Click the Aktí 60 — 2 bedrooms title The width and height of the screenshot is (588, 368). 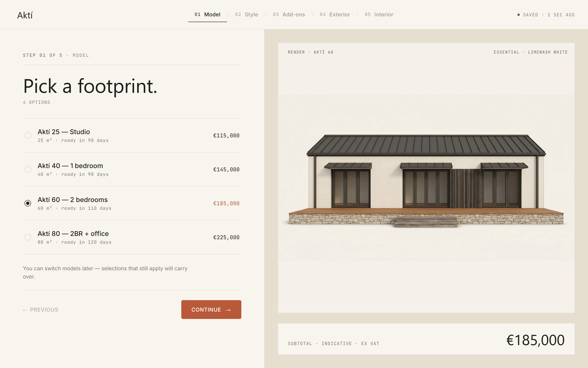click(x=73, y=200)
